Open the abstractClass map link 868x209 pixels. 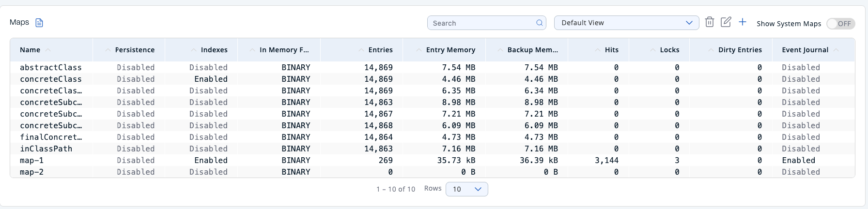pyautogui.click(x=50, y=67)
